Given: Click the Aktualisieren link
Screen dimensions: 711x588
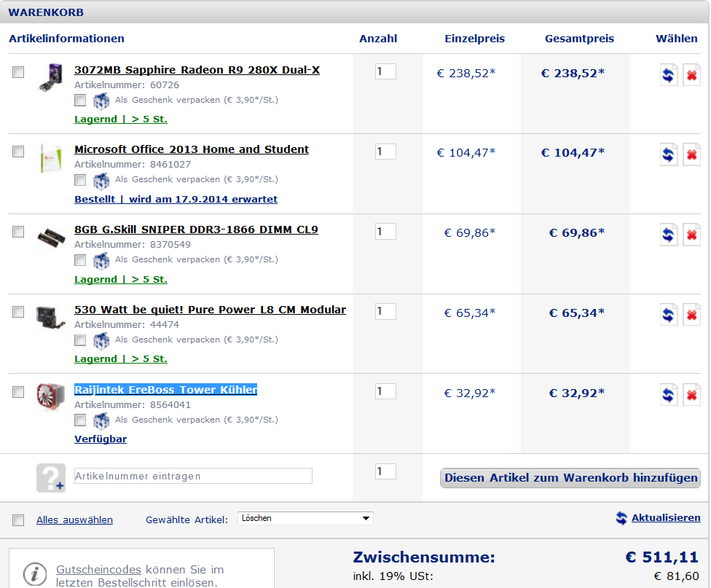Looking at the screenshot, I should (666, 517).
